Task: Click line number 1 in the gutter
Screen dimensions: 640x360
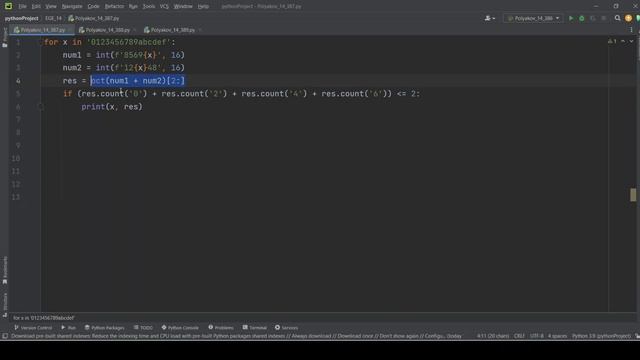Action: [18, 42]
